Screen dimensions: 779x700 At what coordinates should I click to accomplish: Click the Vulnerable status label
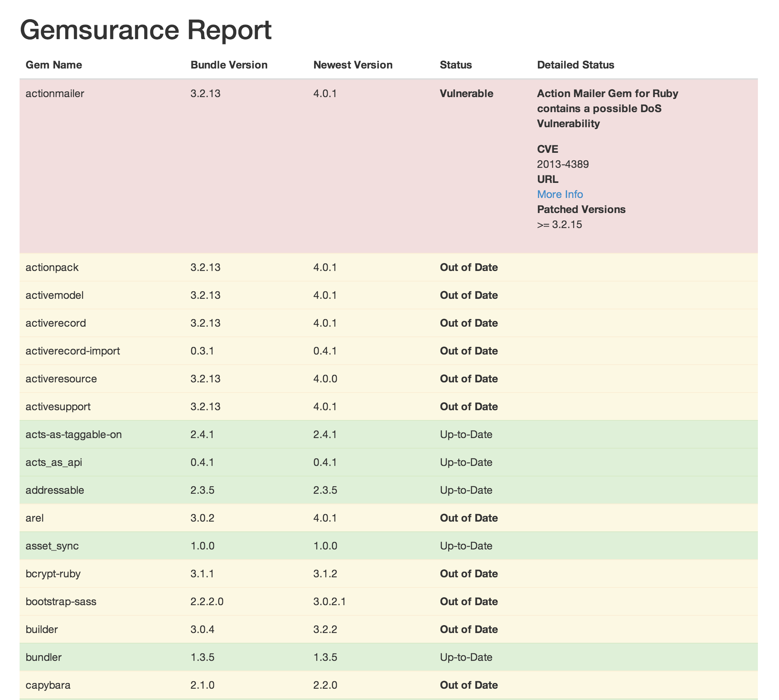(x=466, y=93)
